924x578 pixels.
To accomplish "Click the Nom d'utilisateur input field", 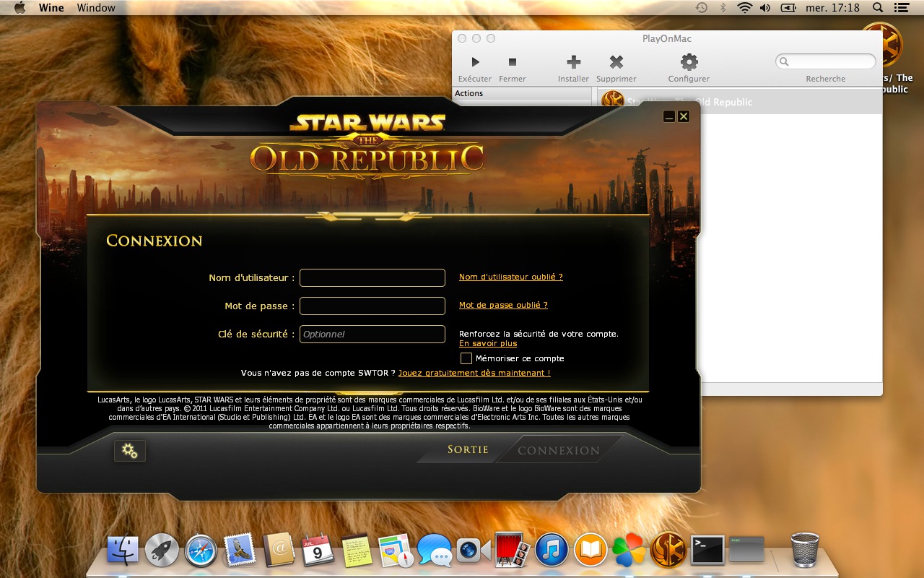I will point(372,277).
